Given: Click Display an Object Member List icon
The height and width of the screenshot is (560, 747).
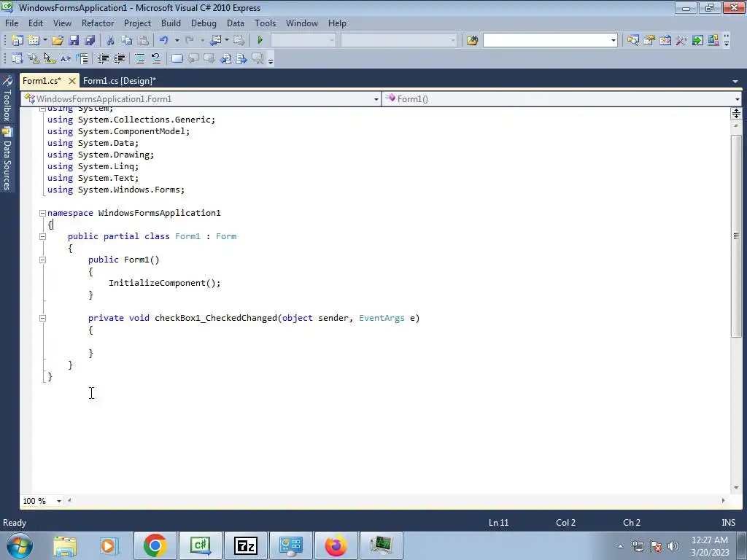Looking at the screenshot, I should 18,58.
